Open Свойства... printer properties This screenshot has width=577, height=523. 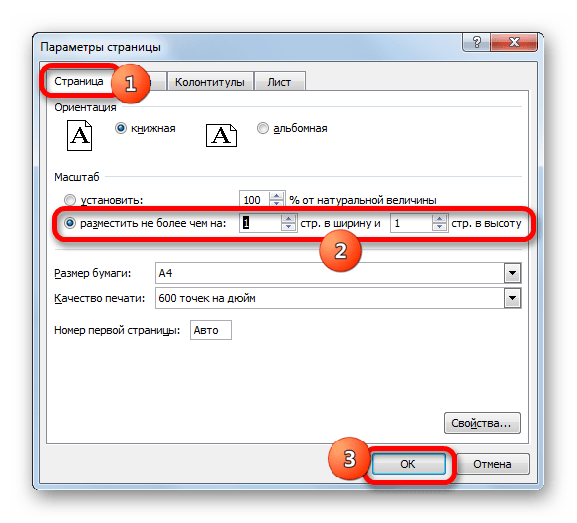click(482, 423)
